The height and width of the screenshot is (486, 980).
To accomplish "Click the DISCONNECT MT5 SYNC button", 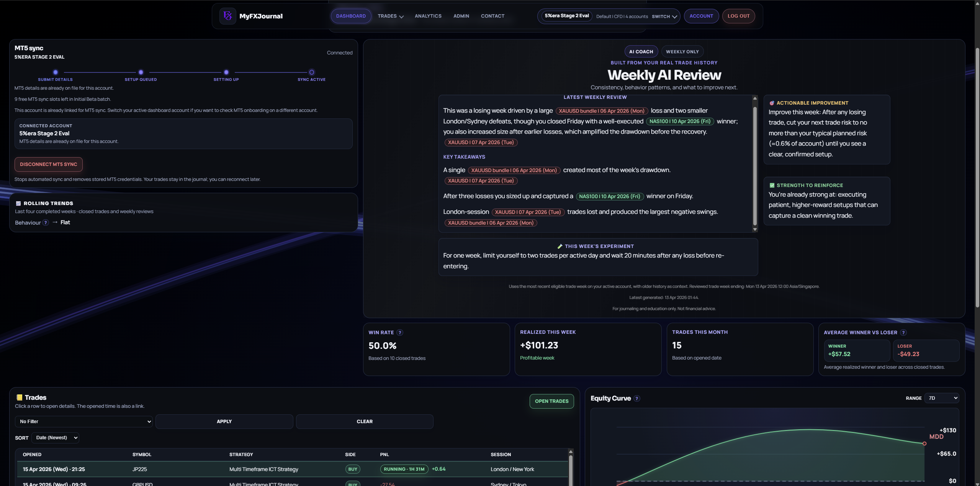I will (x=48, y=164).
